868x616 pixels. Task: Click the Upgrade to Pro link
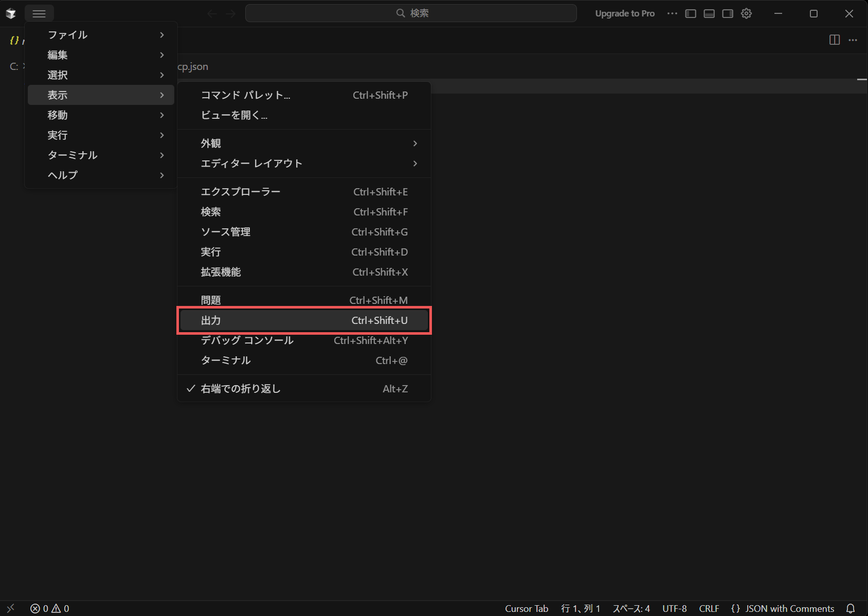tap(625, 14)
